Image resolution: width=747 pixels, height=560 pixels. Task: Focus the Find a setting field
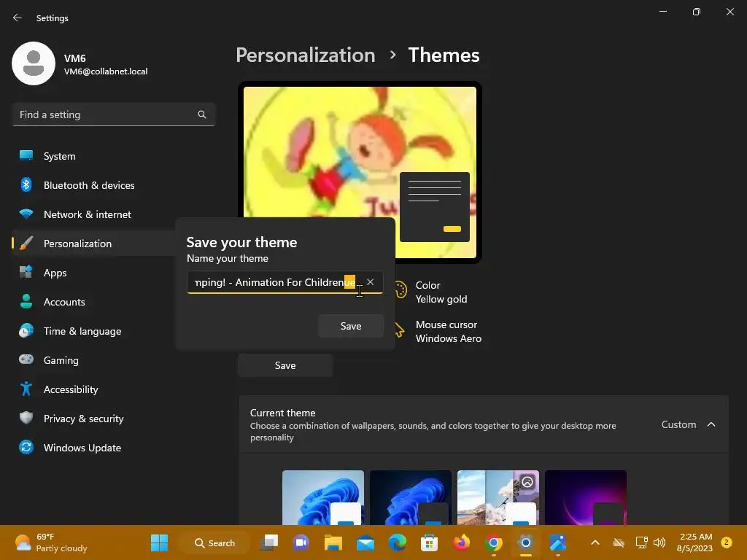(114, 114)
